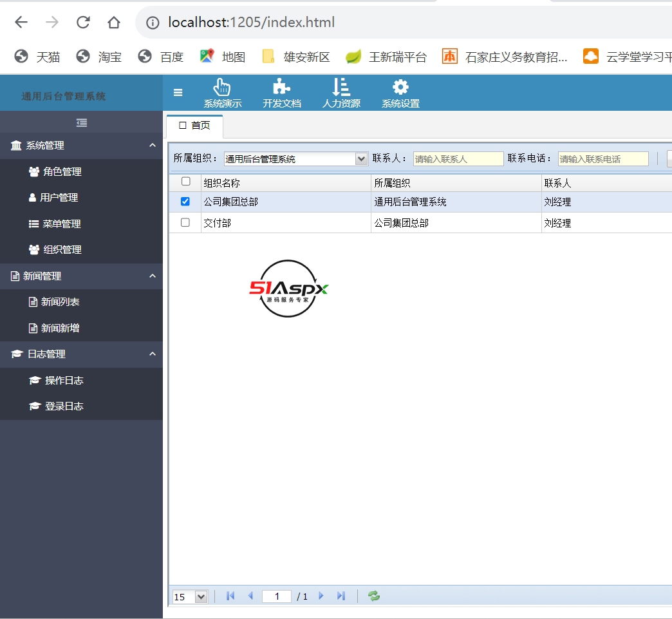Collapse the 新闻管理 menu group

coord(82,276)
